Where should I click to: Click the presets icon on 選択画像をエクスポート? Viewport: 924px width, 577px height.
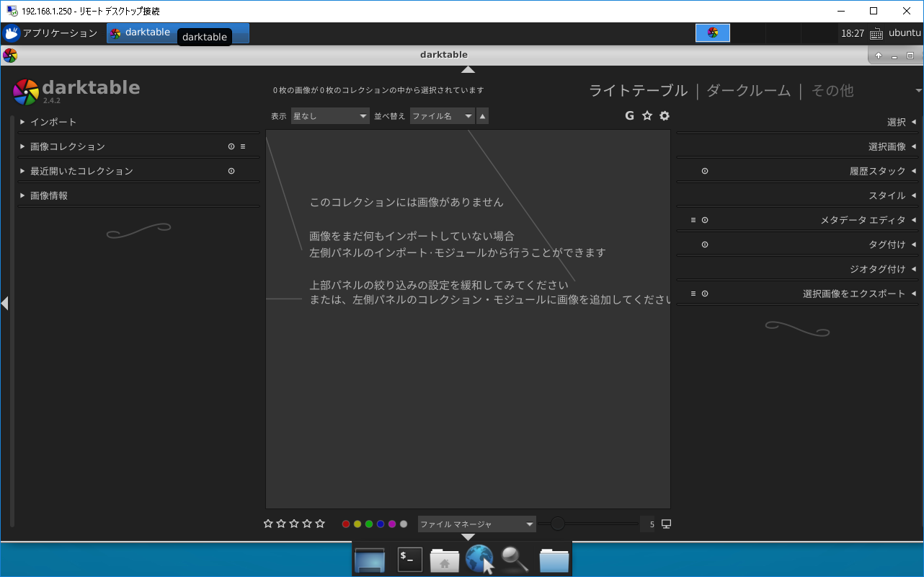click(704, 293)
